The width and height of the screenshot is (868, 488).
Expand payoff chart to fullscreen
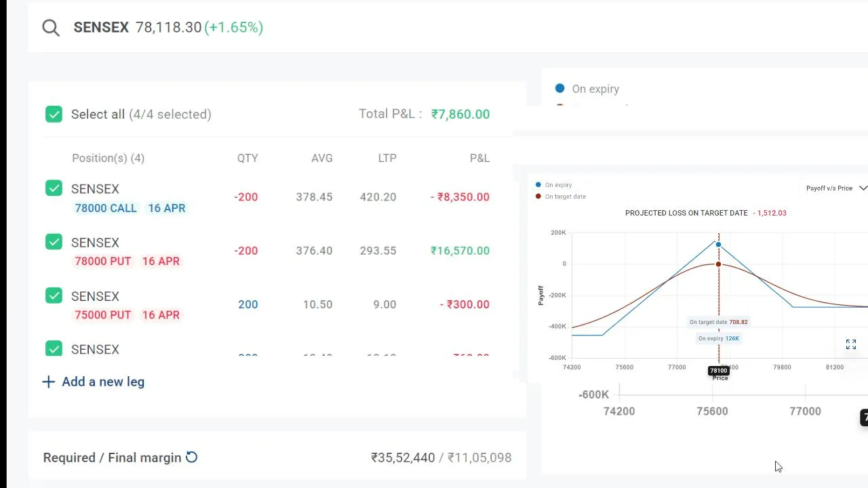click(851, 345)
